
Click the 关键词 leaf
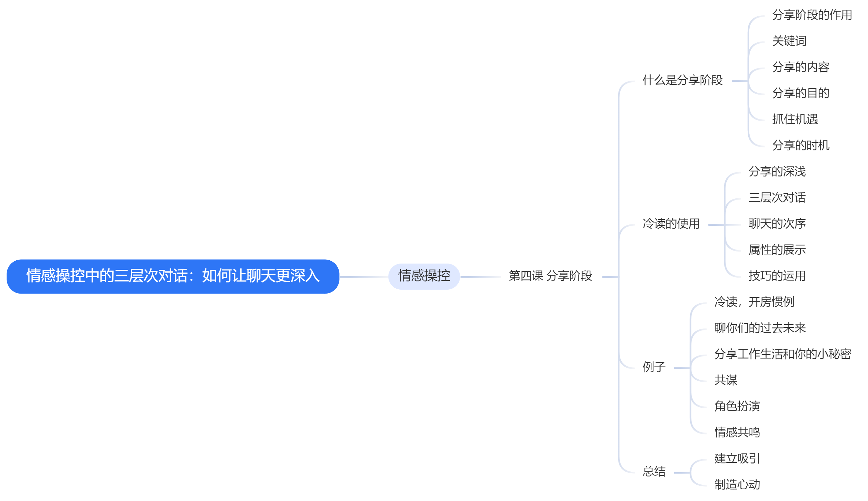(x=789, y=41)
